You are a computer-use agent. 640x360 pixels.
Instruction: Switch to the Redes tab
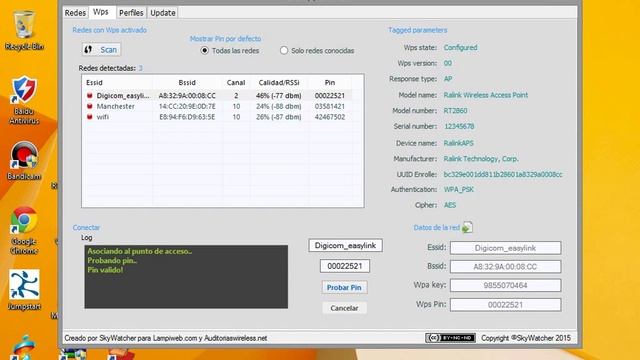(76, 13)
